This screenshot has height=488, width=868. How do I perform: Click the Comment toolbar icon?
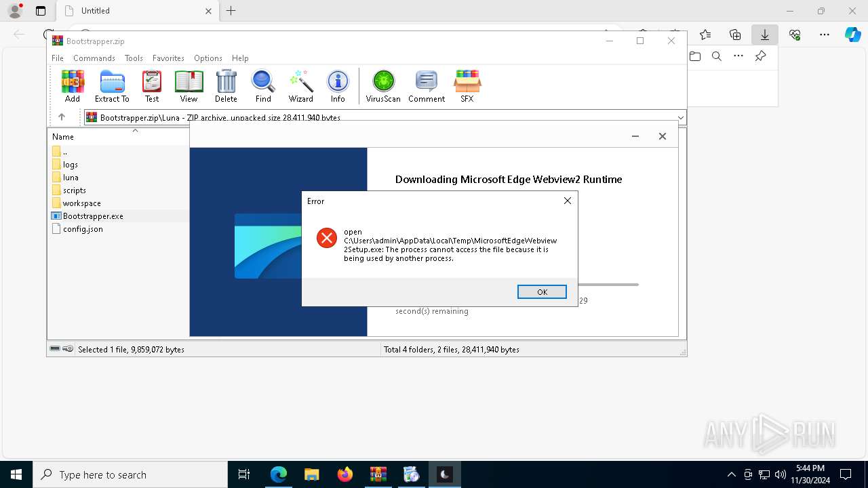click(427, 86)
